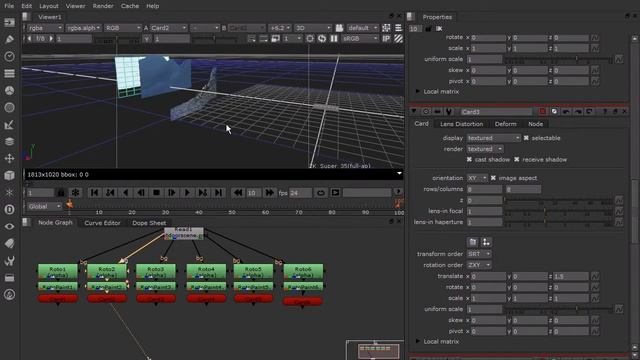Select the Roto4 node

[206, 271]
